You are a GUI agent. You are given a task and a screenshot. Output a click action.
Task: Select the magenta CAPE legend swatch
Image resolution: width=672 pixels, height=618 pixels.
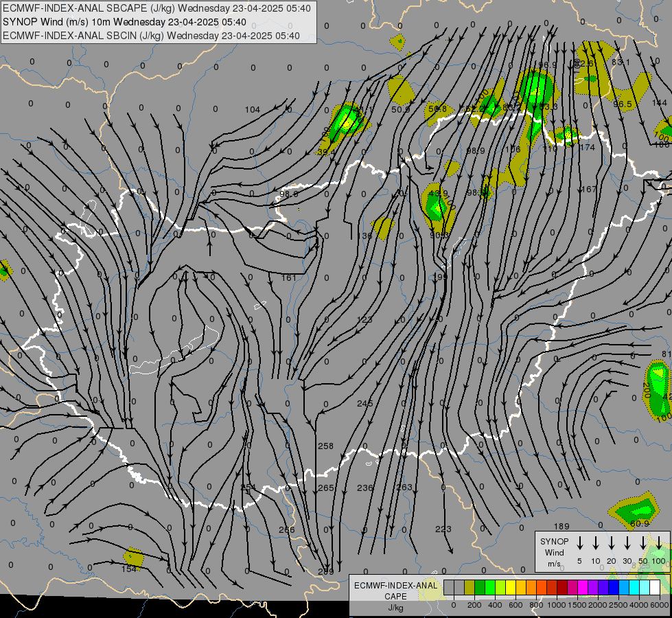(583, 588)
